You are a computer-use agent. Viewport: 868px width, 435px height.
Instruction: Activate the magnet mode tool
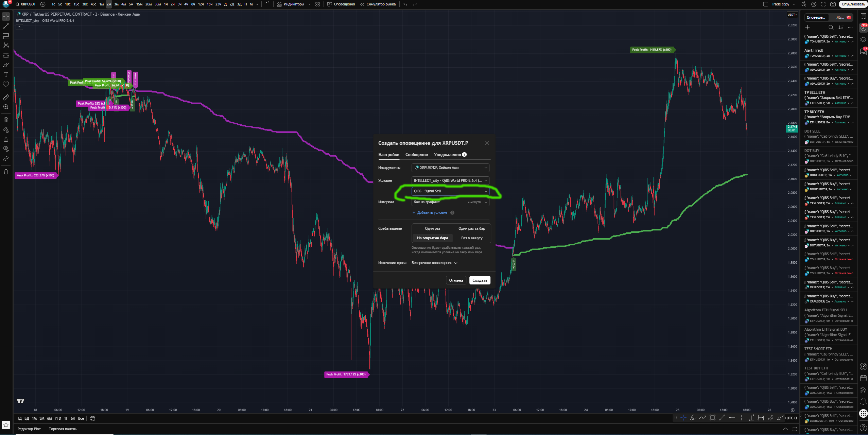pos(6,120)
